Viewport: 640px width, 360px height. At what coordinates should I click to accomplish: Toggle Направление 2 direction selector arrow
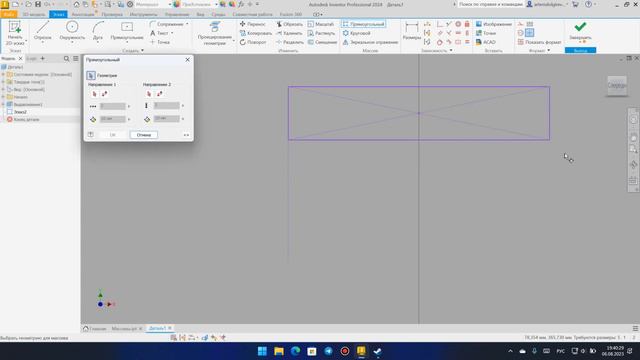[x=149, y=94]
